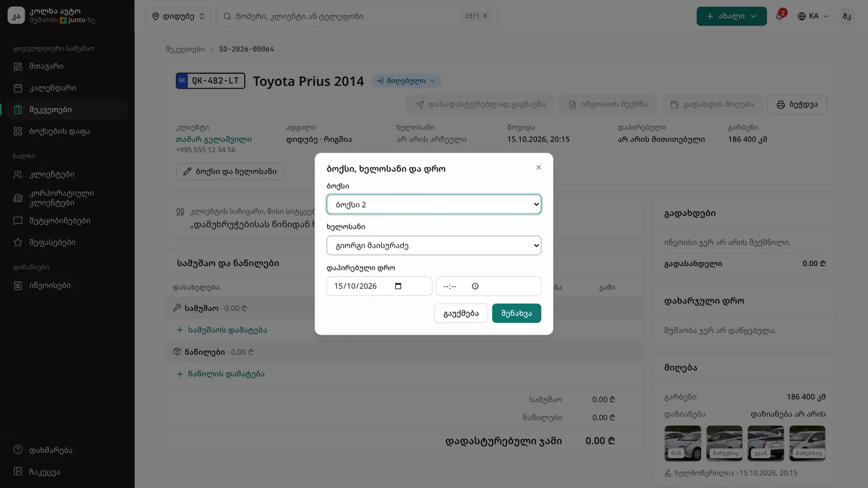Open the ხელოსანი dropdown showing გიორგი მაისურაძე
Viewport: 868px width, 488px height.
(433, 246)
